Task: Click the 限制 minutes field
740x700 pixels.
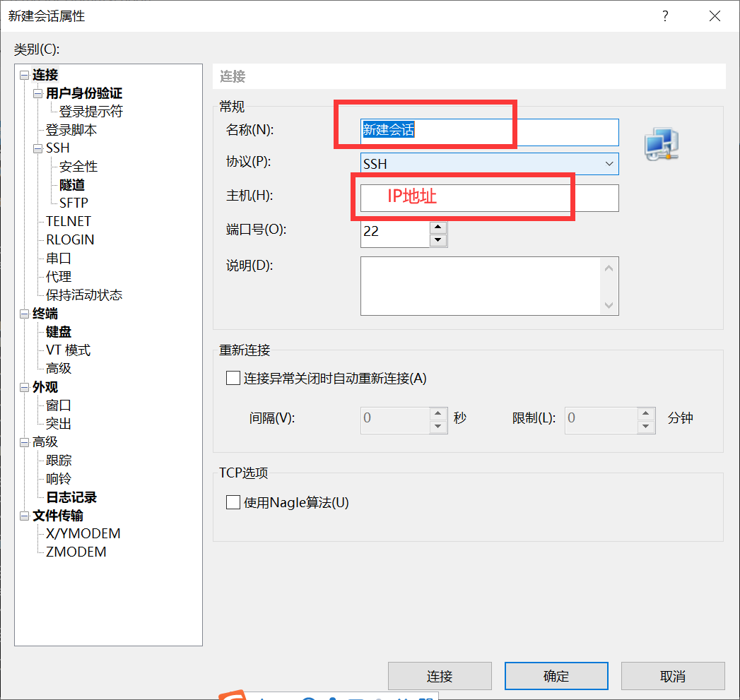Action: click(601, 420)
